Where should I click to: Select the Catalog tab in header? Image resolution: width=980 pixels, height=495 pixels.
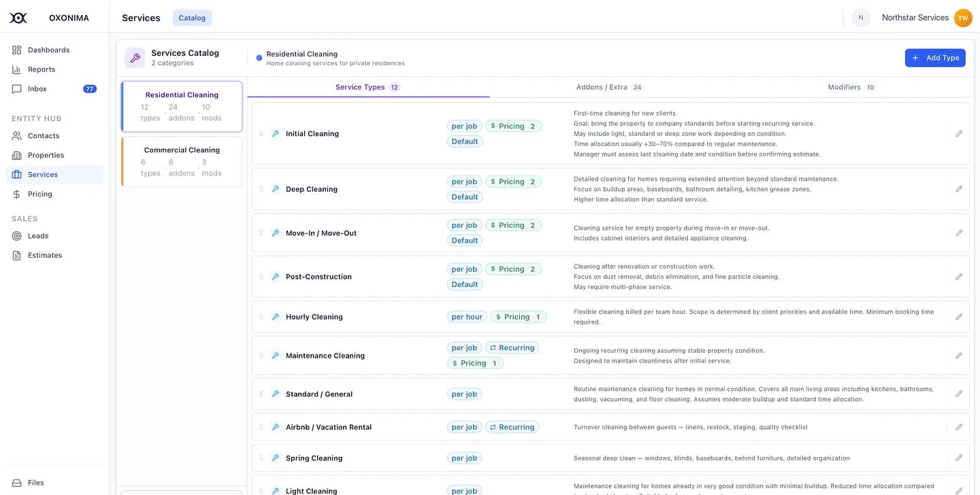pos(192,18)
